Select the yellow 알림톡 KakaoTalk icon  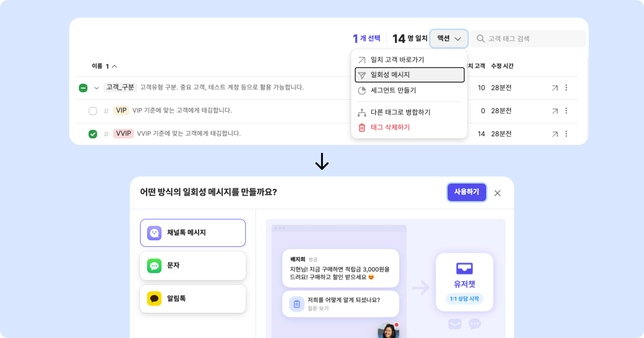[154, 299]
